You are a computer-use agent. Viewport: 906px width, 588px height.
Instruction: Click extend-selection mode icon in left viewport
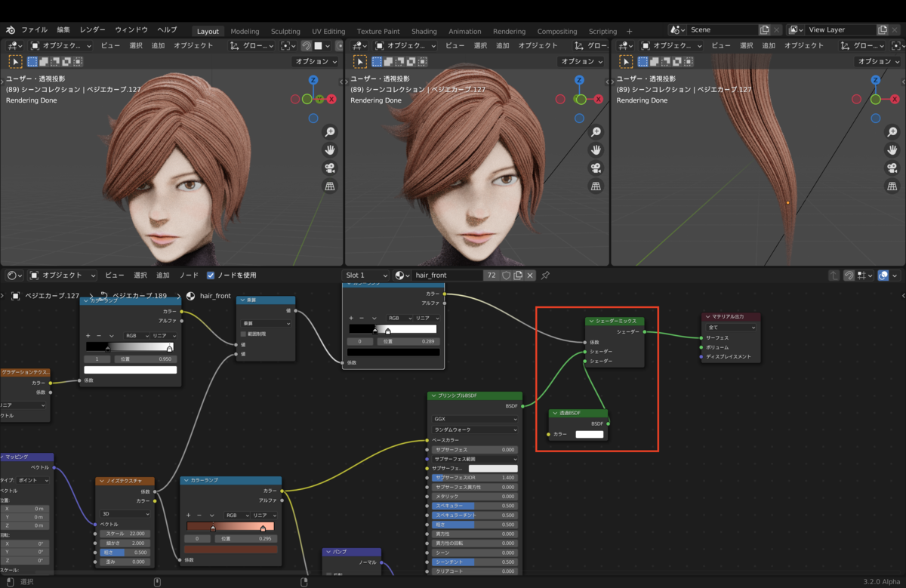[44, 62]
